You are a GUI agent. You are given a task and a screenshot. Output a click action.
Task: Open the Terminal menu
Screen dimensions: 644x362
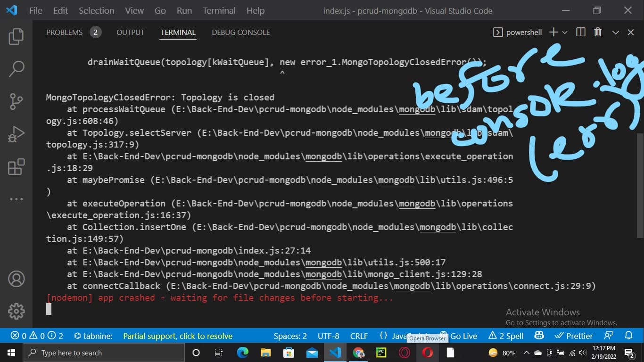coord(219,10)
